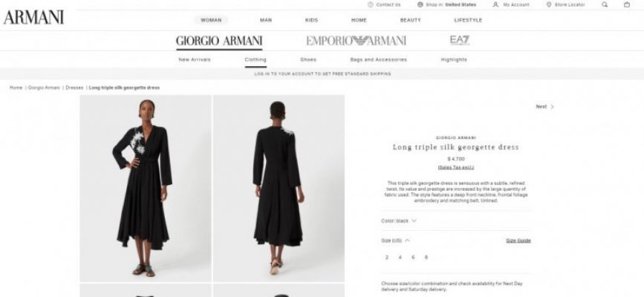Open the Clothing menu tab
The image size is (644, 297).
256,59
